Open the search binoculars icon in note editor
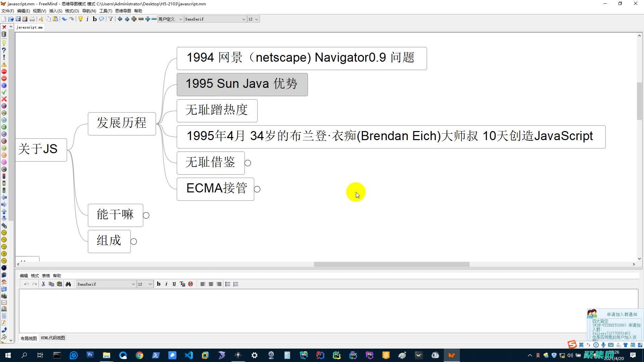The image size is (644, 362). [x=68, y=284]
